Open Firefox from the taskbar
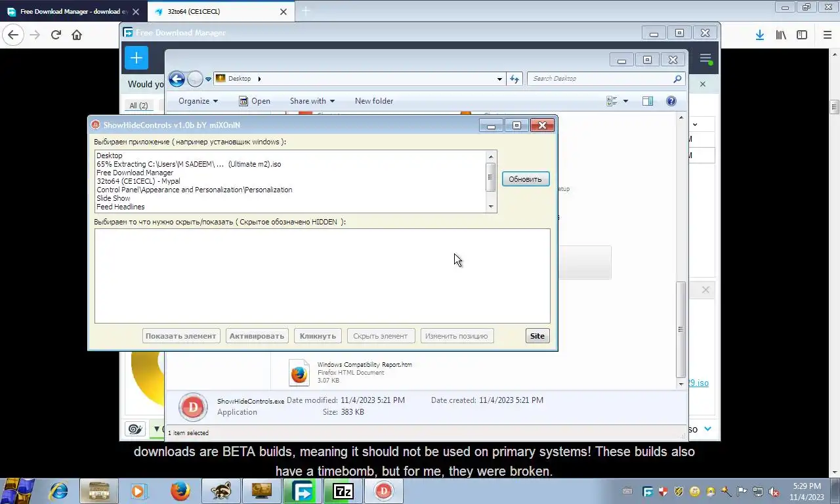840x504 pixels. click(180, 491)
